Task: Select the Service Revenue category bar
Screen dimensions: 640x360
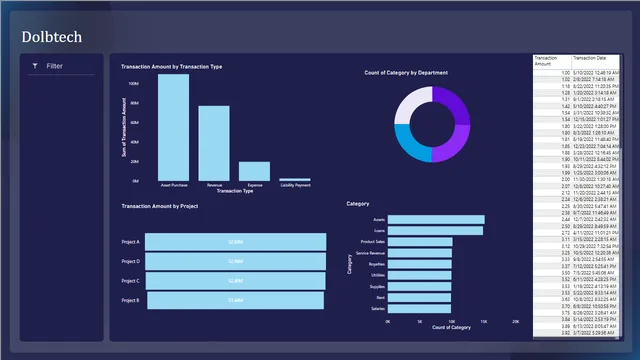Action: (420, 253)
